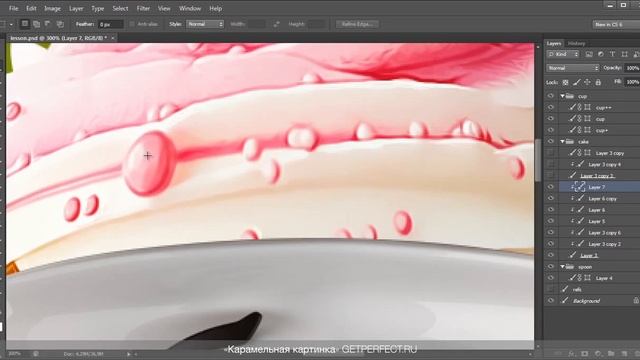
Task: Filter layers by pixel layer icon
Action: pos(589,54)
